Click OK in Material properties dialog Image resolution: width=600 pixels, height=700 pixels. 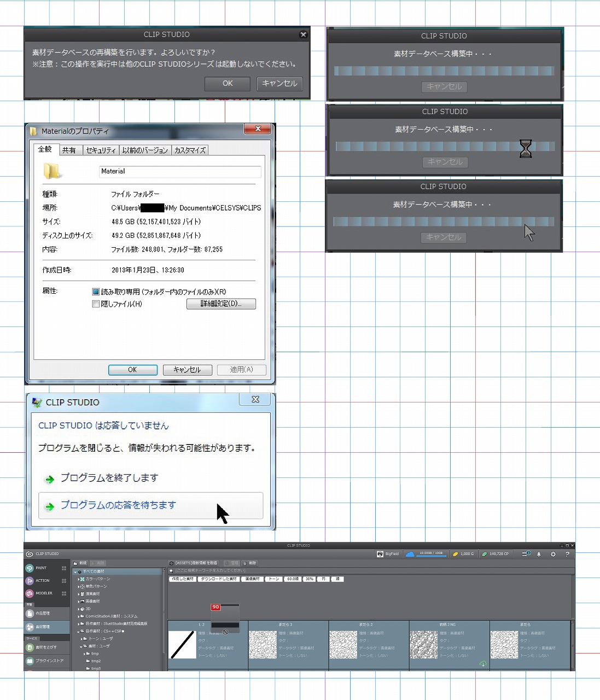click(132, 370)
